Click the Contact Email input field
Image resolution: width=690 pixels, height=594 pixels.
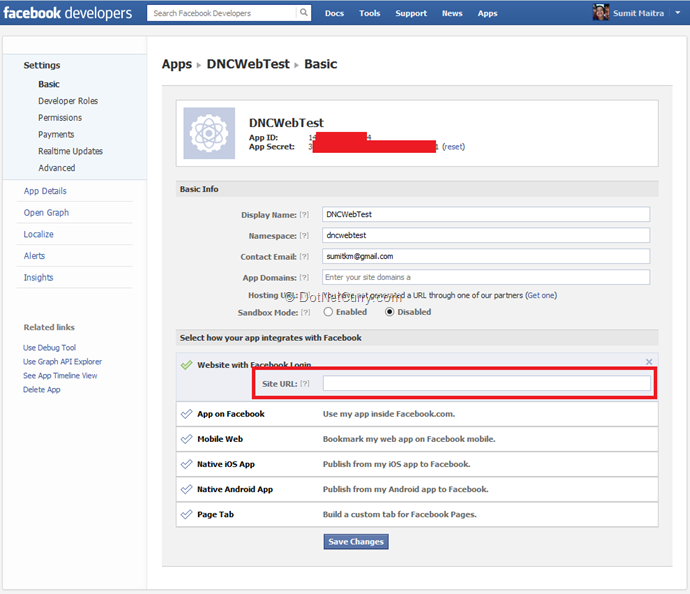pyautogui.click(x=486, y=256)
